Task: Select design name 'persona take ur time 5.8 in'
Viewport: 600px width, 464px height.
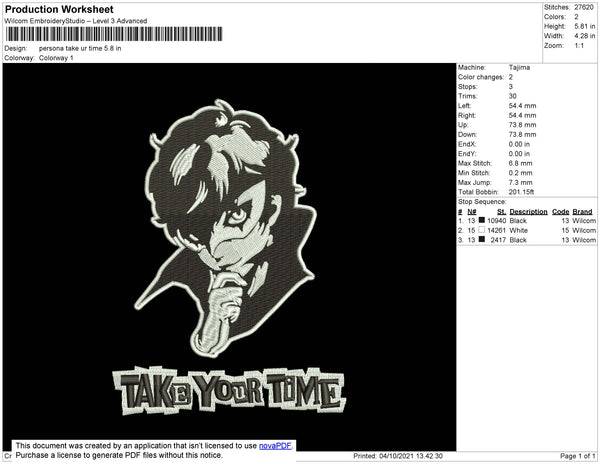Action: point(80,49)
